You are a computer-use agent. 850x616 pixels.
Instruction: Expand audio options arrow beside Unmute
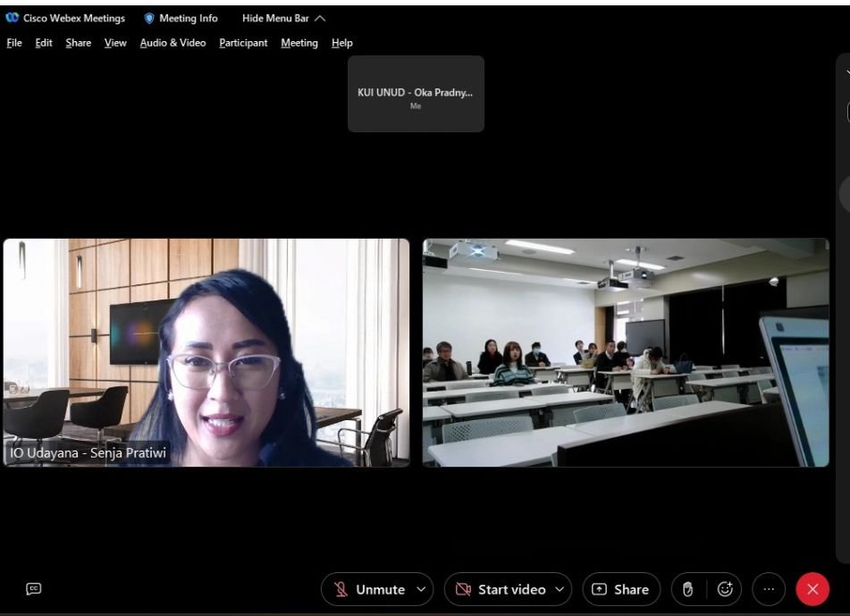tap(421, 589)
